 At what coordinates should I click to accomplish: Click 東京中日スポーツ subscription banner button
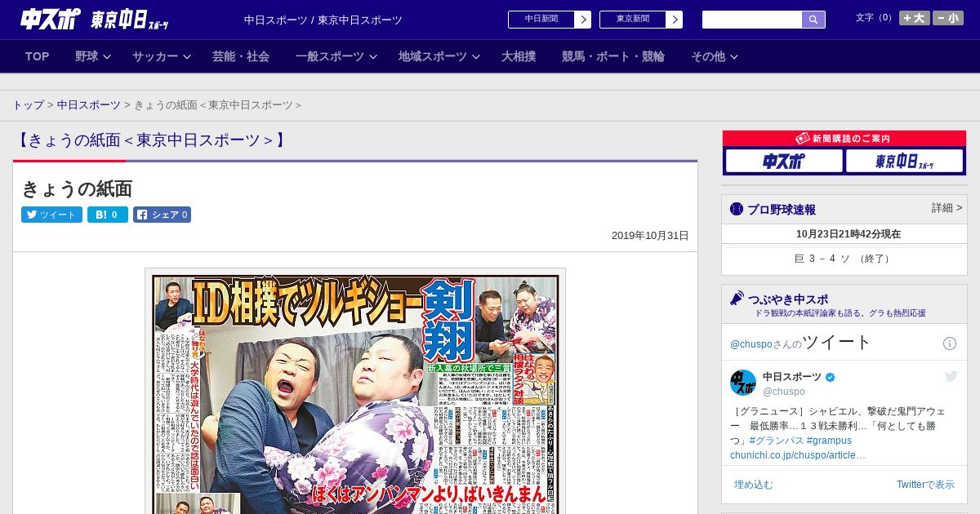[x=905, y=161]
